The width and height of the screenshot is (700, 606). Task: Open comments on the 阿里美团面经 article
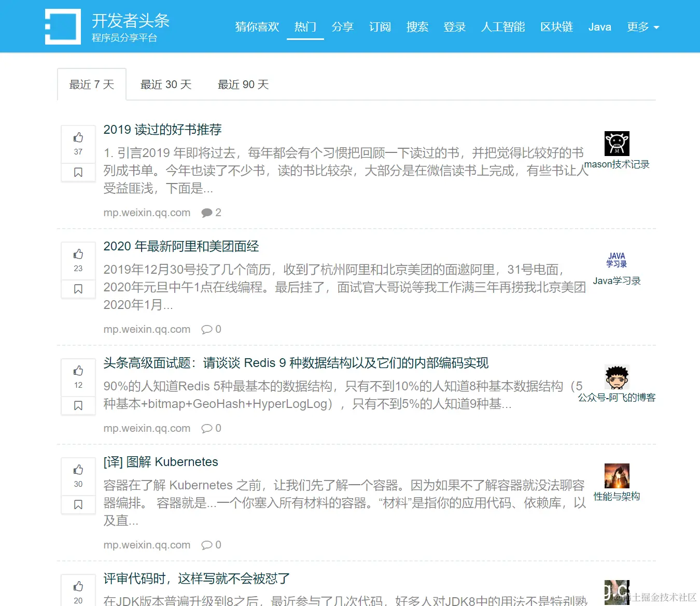(x=211, y=329)
